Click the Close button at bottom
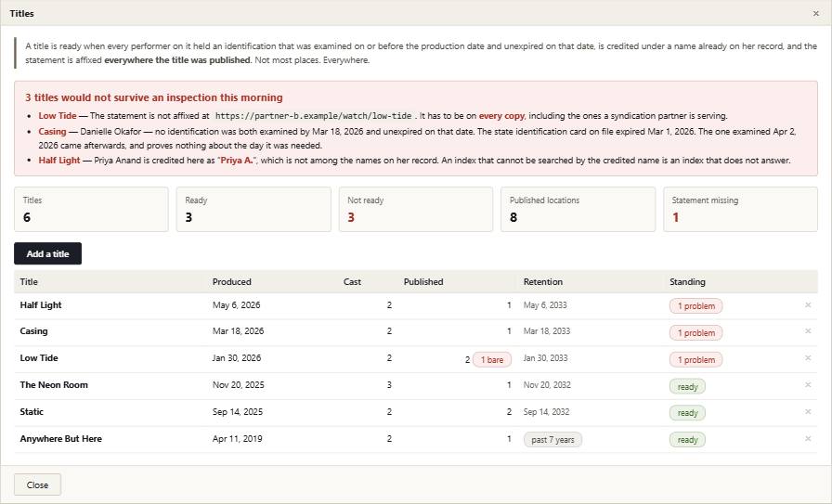This screenshot has width=832, height=504. click(37, 485)
